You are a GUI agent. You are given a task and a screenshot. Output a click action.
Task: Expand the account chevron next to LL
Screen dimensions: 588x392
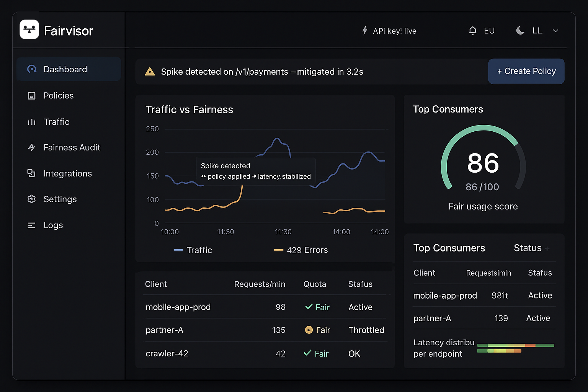555,31
